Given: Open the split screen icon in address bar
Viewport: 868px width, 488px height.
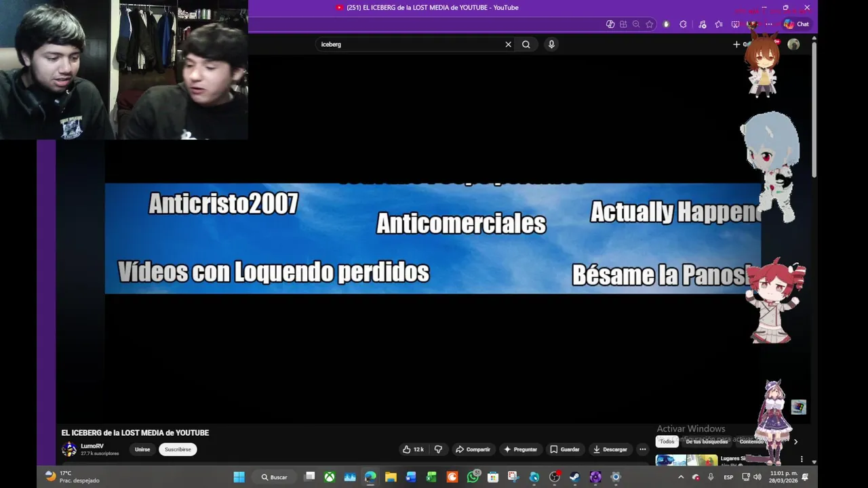Looking at the screenshot, I should pos(623,24).
